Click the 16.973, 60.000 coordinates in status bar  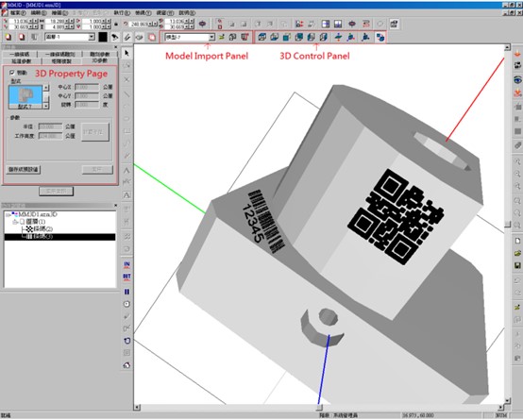pyautogui.click(x=418, y=415)
